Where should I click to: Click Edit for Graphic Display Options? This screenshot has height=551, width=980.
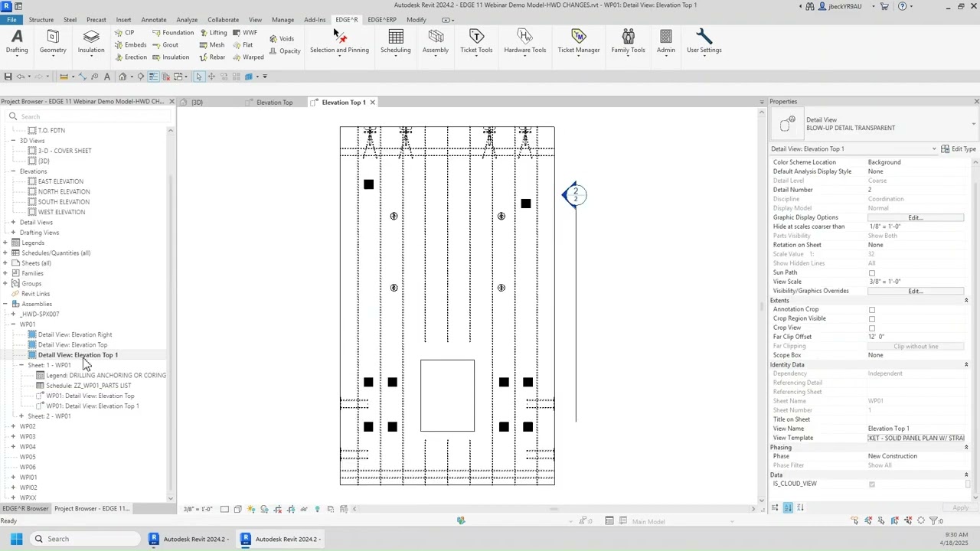tap(915, 218)
